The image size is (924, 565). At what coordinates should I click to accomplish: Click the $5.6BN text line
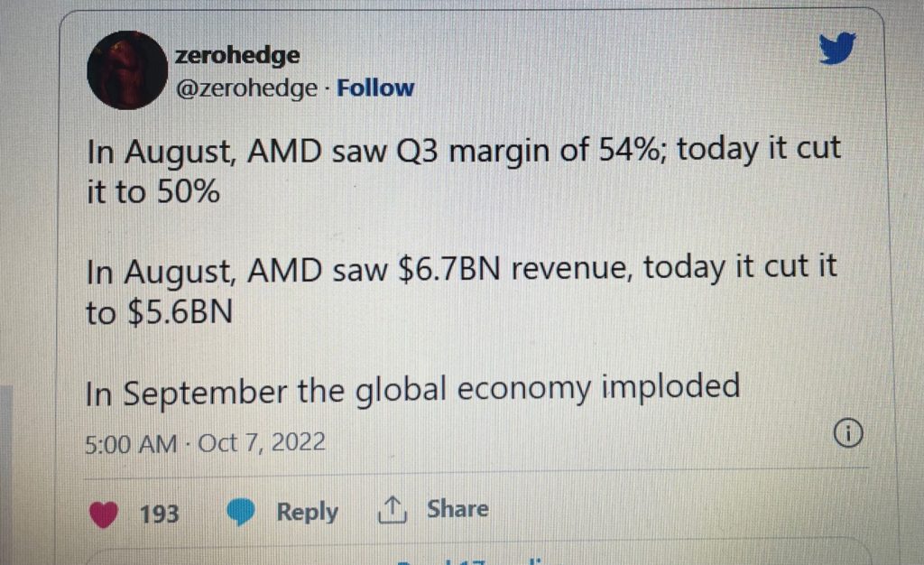pyautogui.click(x=159, y=311)
